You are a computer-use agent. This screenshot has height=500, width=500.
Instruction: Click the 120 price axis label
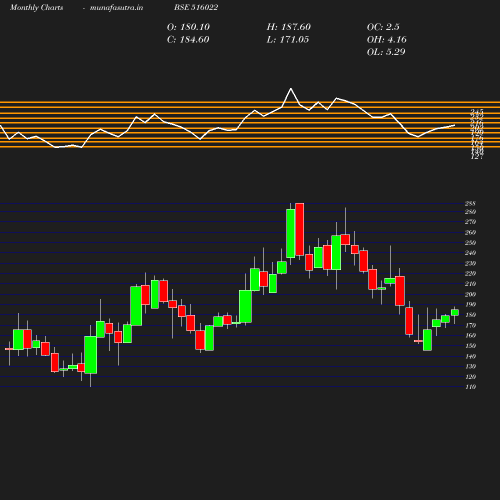click(470, 377)
